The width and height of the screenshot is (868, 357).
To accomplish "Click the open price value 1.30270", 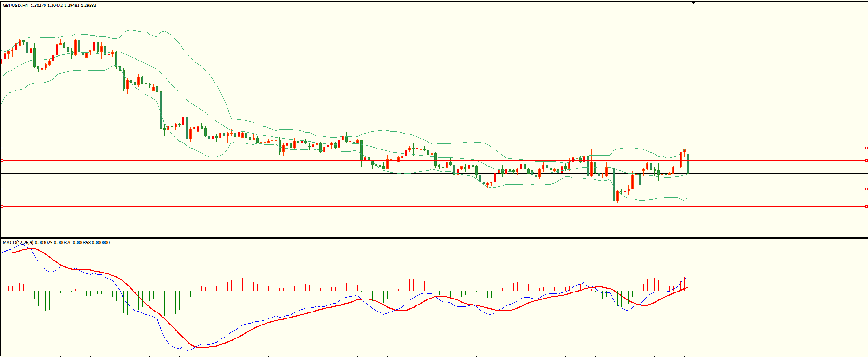I will 39,6.
